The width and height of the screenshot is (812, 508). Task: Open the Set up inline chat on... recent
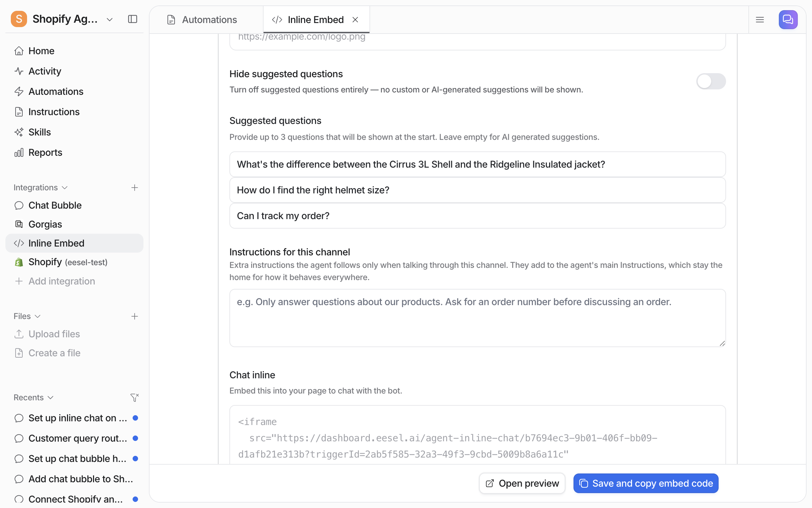(74, 418)
